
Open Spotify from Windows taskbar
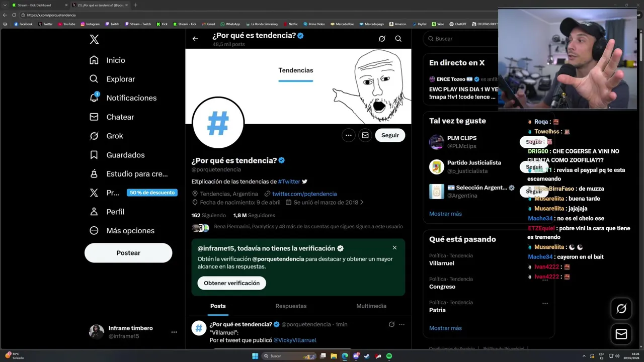coord(389,356)
